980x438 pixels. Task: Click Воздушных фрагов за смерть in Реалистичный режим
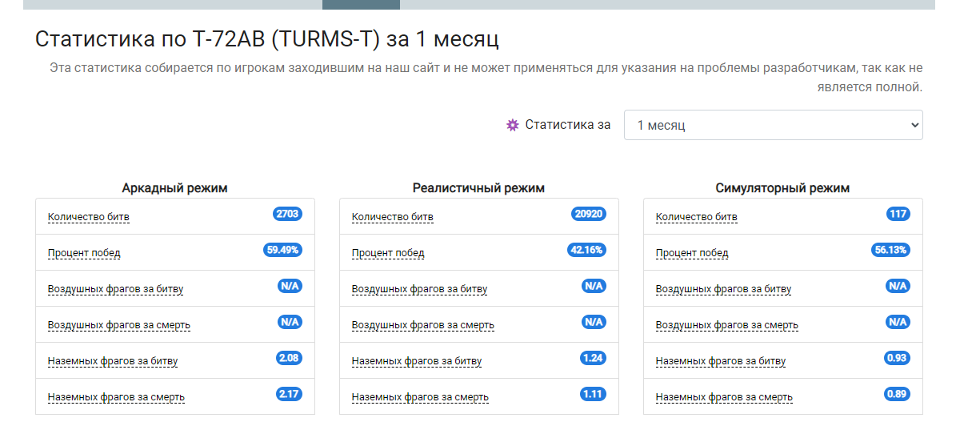point(423,325)
